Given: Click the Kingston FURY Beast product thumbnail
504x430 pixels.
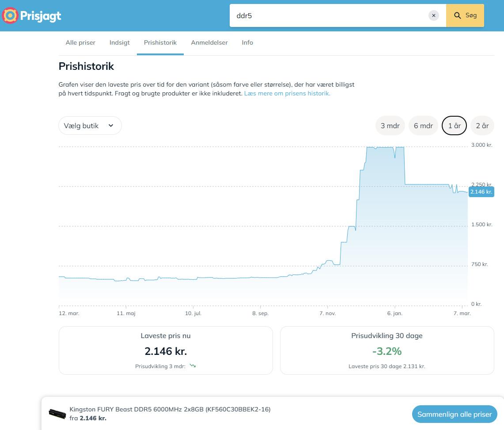Looking at the screenshot, I should coord(57,414).
